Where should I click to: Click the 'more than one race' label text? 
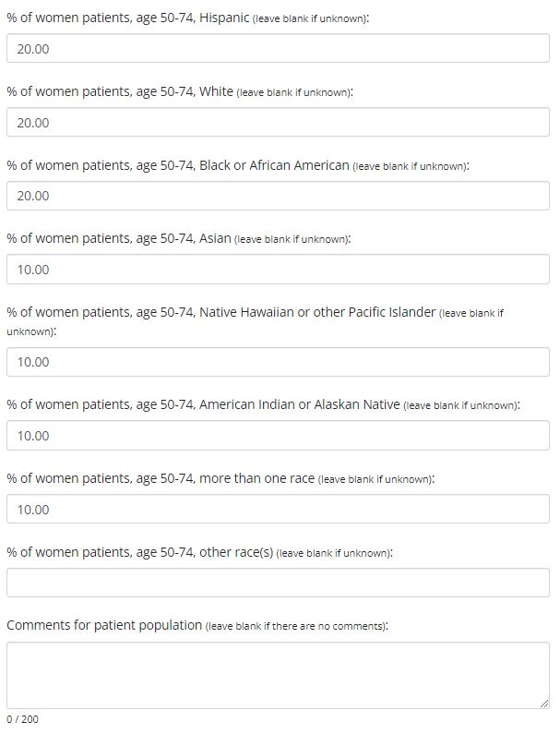point(161,478)
